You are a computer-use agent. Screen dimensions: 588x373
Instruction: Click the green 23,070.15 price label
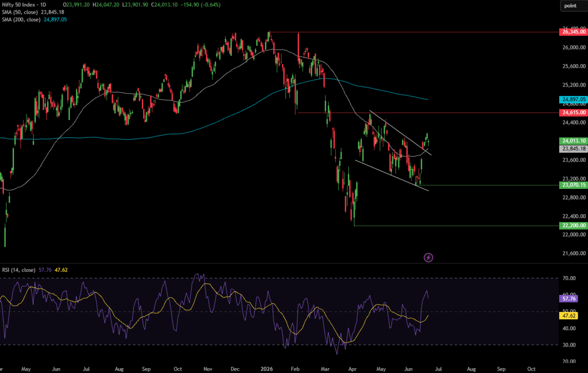click(573, 185)
